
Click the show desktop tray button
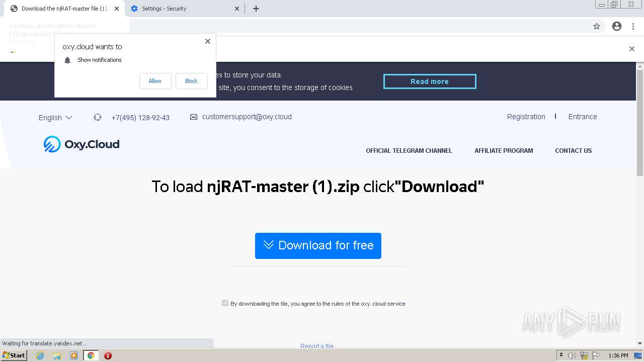click(x=638, y=355)
